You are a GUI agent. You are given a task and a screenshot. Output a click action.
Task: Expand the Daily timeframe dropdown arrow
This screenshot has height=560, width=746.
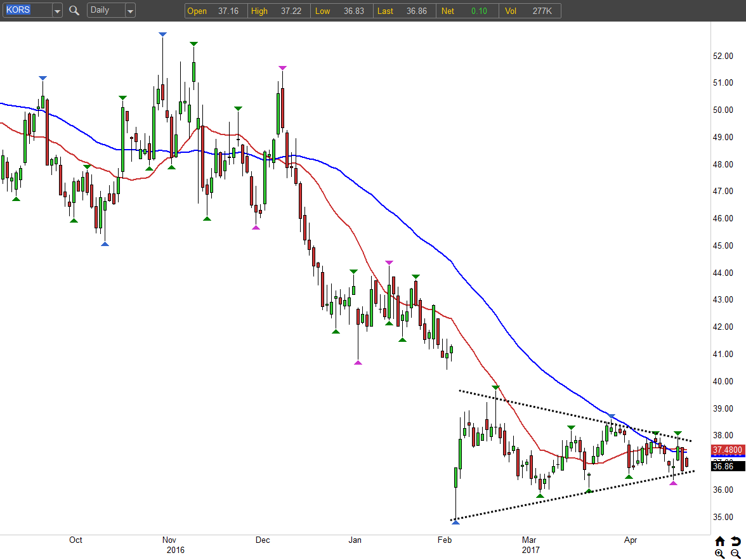130,11
